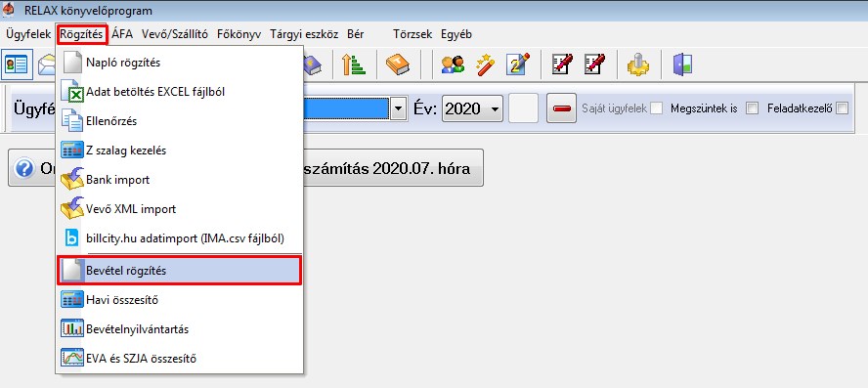The height and width of the screenshot is (388, 868).
Task: Choose Bevétel rögzítés menu item
Action: [x=179, y=272]
